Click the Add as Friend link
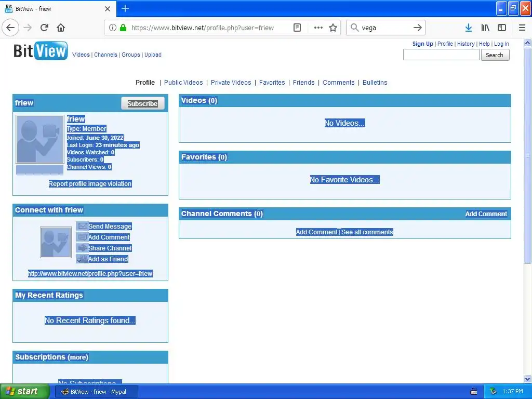The image size is (532, 399). tap(108, 259)
